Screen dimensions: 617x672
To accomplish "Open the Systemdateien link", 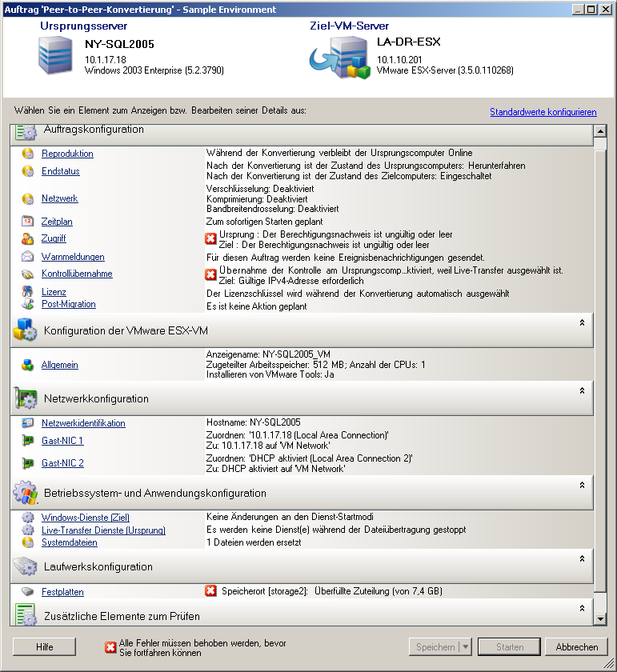I will click(x=70, y=542).
